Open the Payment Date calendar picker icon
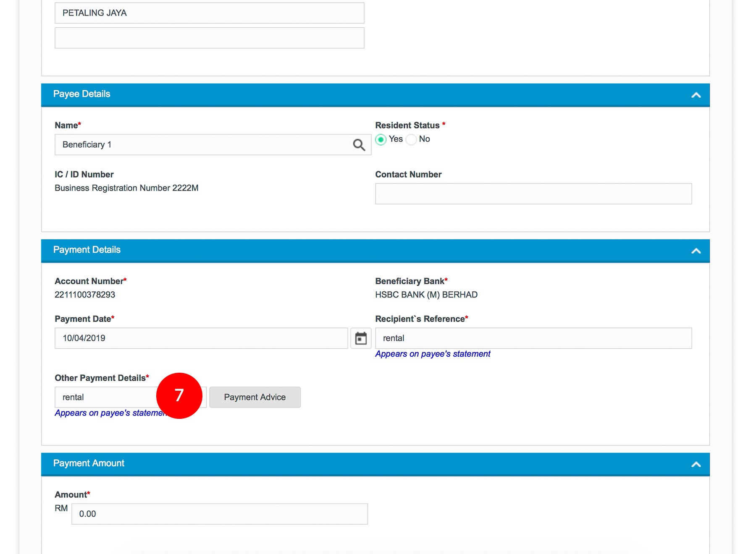756x554 pixels. [361, 338]
